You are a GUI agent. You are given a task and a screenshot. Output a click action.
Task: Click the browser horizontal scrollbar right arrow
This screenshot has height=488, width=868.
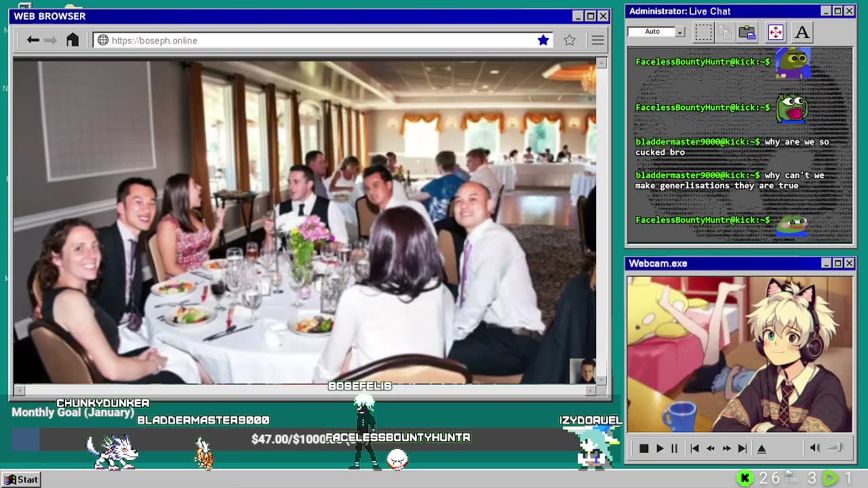click(591, 390)
